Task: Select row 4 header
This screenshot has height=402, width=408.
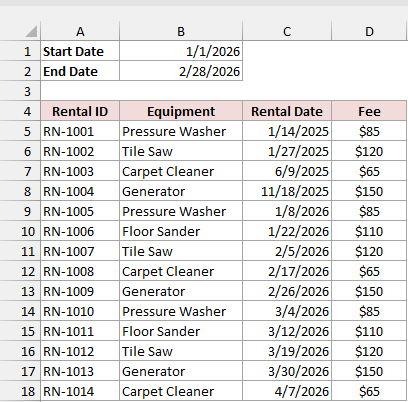Action: 20,111
